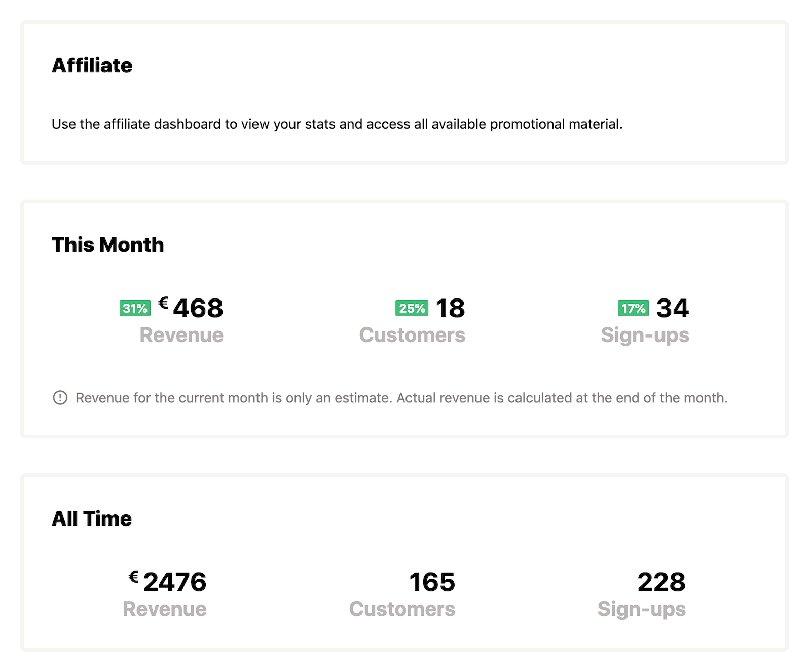Click the affiliate dashboard description text
This screenshot has width=811, height=672.
(x=337, y=124)
